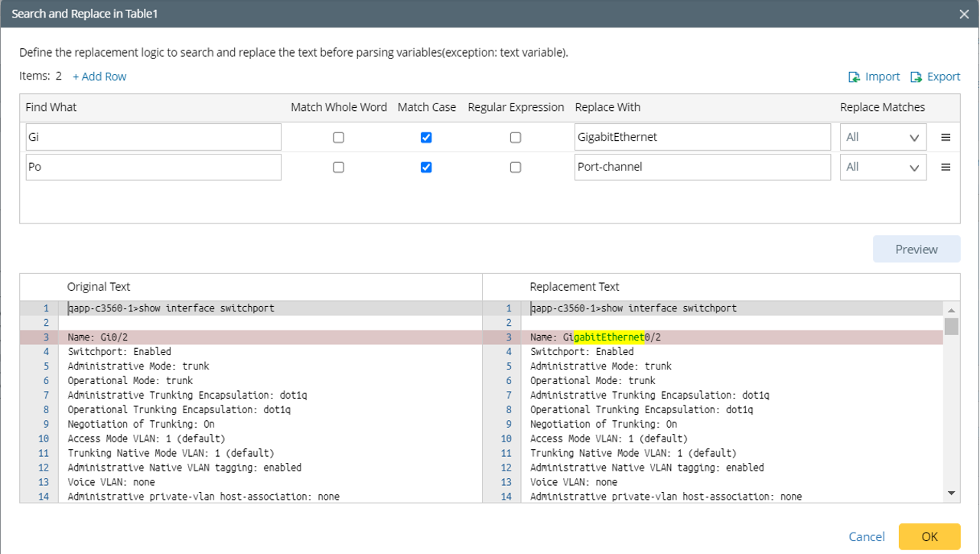The image size is (980, 554).
Task: Open the row menu for the Po entry
Action: pos(946,167)
